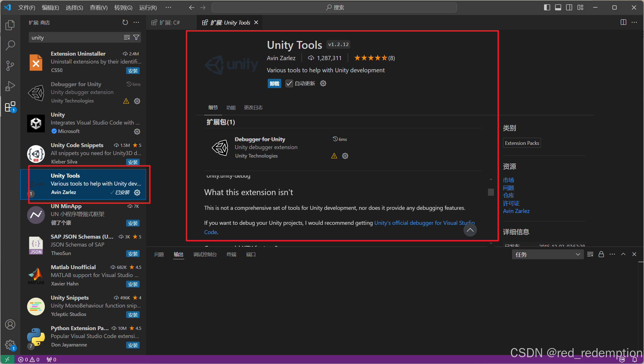The width and height of the screenshot is (644, 364).
Task: Open the Run menu
Action: pyautogui.click(x=148, y=8)
